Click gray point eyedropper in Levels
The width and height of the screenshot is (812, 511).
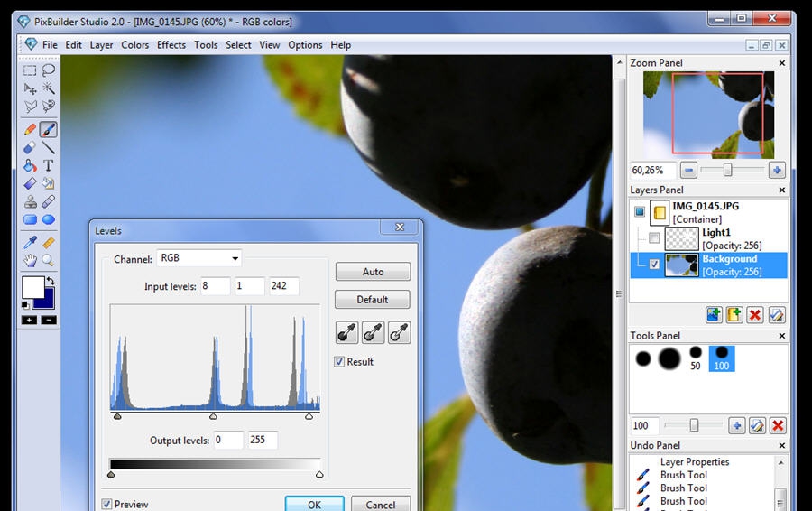point(373,333)
